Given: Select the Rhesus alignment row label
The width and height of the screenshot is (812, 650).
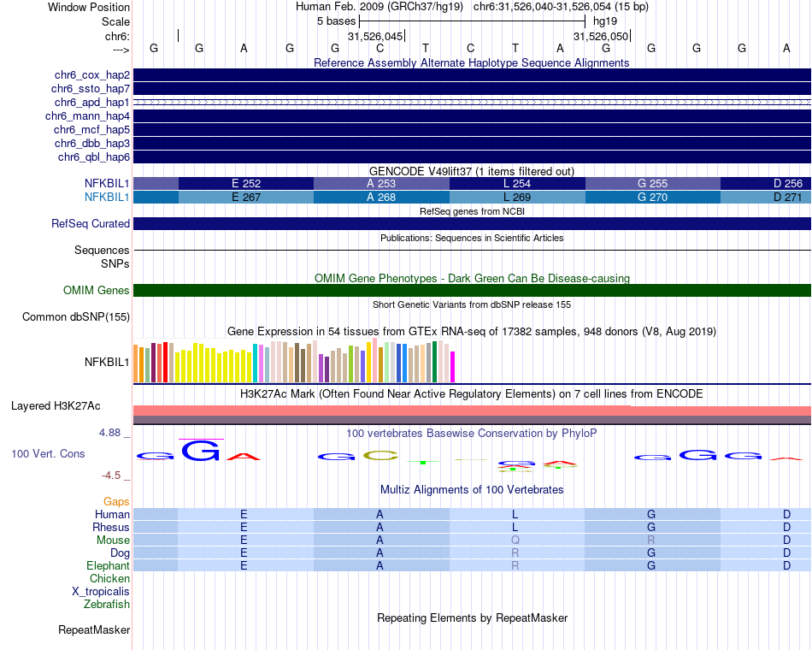Looking at the screenshot, I should tap(111, 527).
